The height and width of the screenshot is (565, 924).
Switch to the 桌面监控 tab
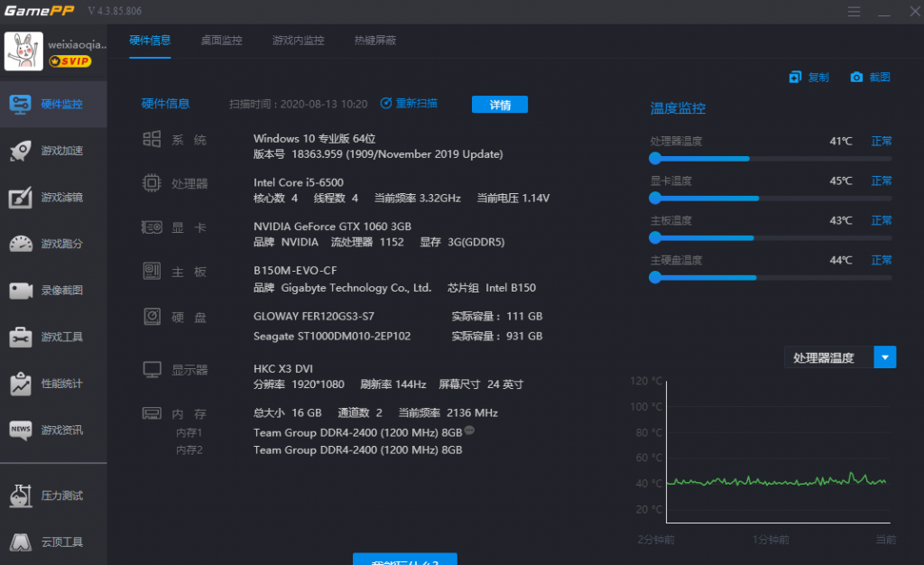coord(222,40)
